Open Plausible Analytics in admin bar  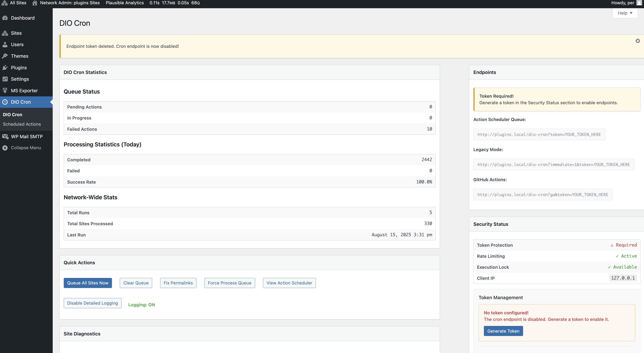124,3
